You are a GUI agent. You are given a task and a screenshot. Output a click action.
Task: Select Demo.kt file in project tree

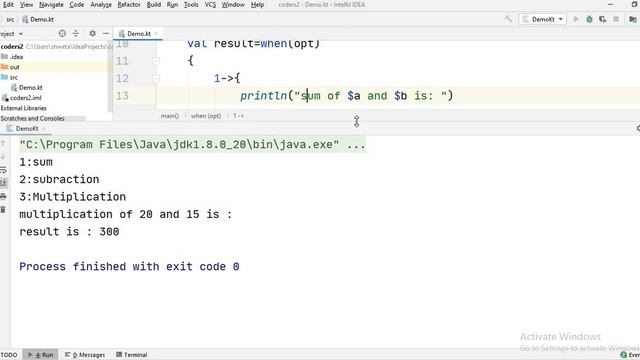(x=27, y=87)
